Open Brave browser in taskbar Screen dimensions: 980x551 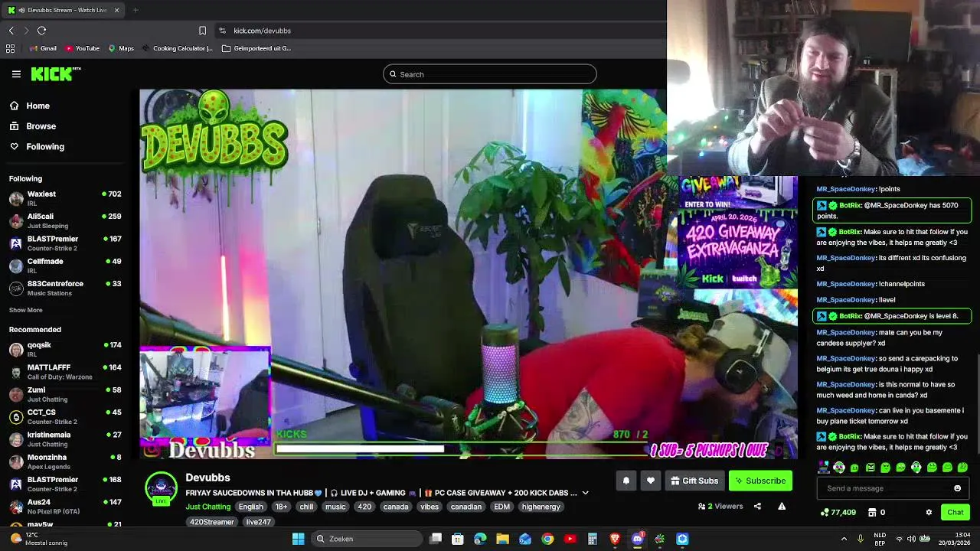(615, 539)
